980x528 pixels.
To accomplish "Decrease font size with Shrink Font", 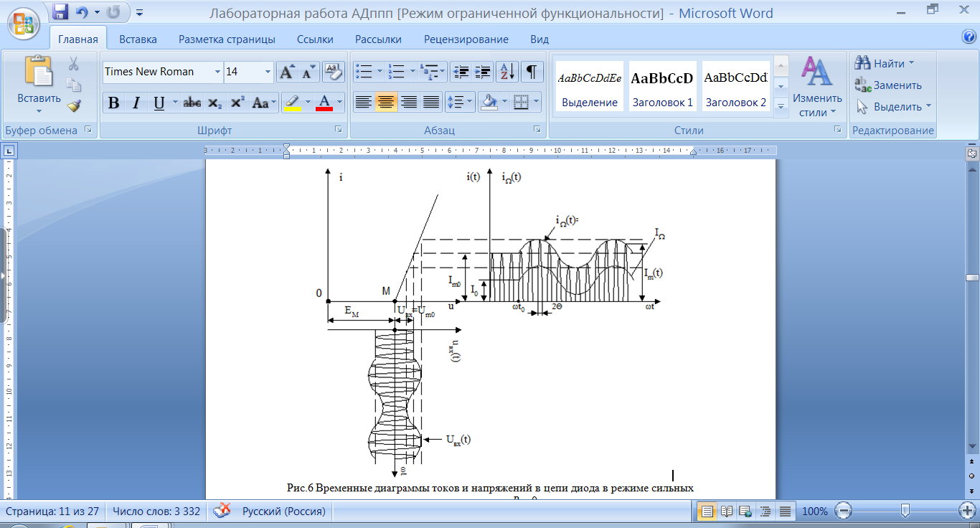I will click(308, 72).
